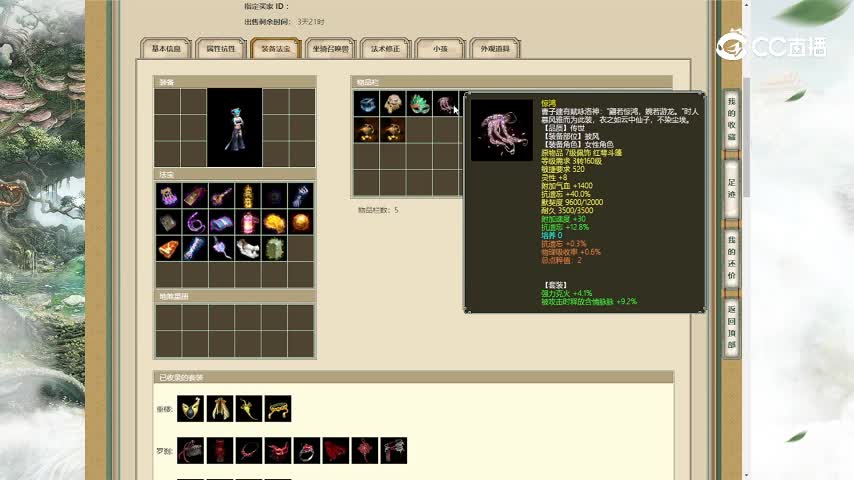Click the second golden lamp item
The height and width of the screenshot is (480, 854).
(x=393, y=130)
